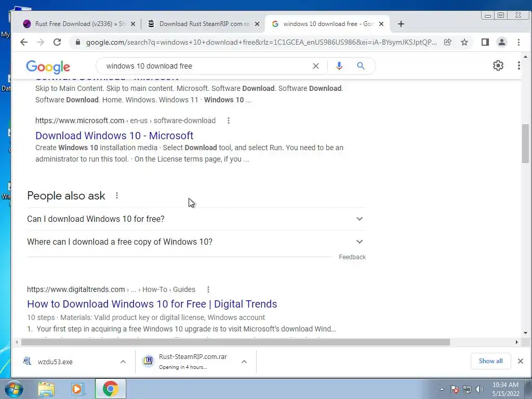This screenshot has width=532, height=399.
Task: Open the Chrome profile avatar
Action: tap(501, 42)
